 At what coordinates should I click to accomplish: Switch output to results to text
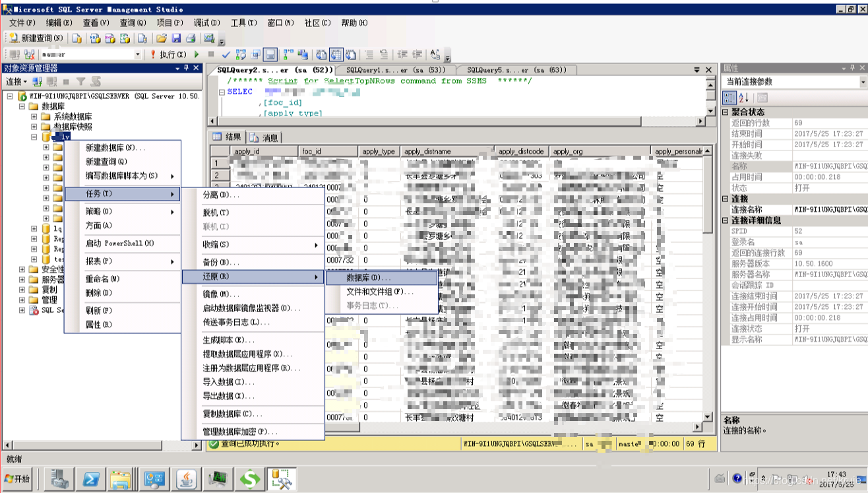(x=321, y=55)
